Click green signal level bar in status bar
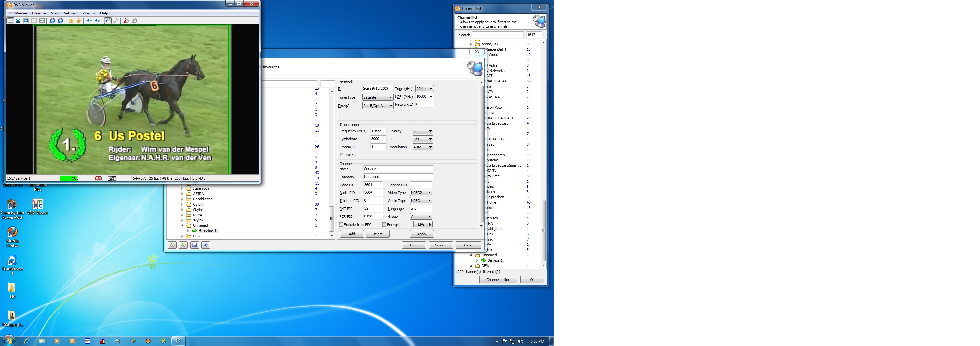Screen dimensions: 980x346 [69, 178]
